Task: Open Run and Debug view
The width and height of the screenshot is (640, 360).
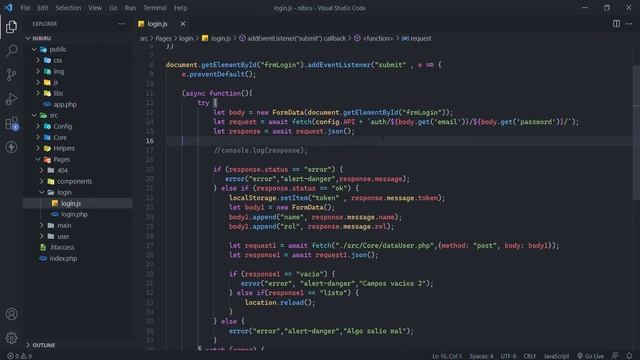Action: click(11, 98)
